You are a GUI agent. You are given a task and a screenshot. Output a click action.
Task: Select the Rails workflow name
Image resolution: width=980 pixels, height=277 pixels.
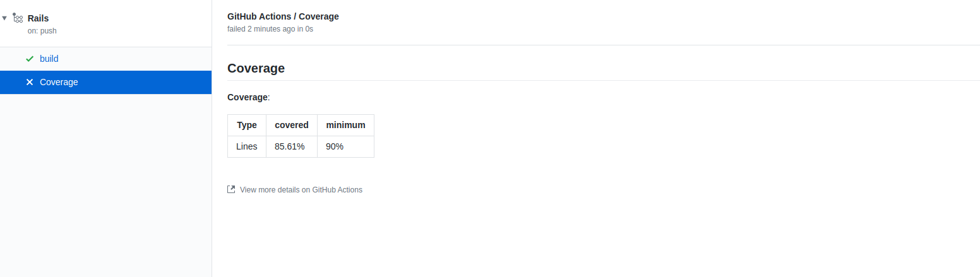pyautogui.click(x=38, y=18)
